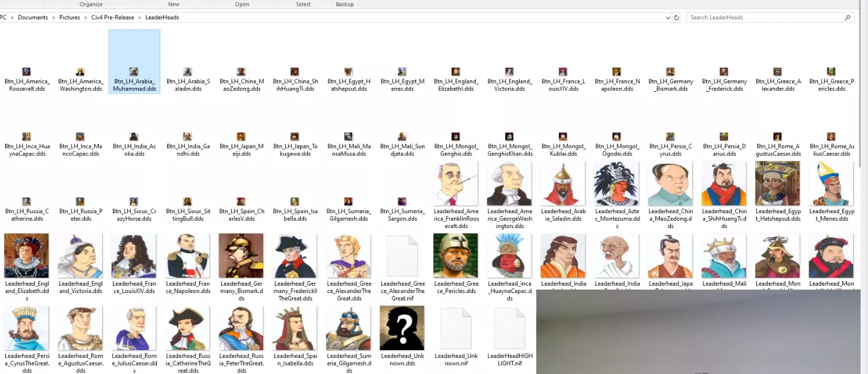Select Leaderhead_Russia_CatherineTheGreat.dds thumbnail

click(187, 328)
